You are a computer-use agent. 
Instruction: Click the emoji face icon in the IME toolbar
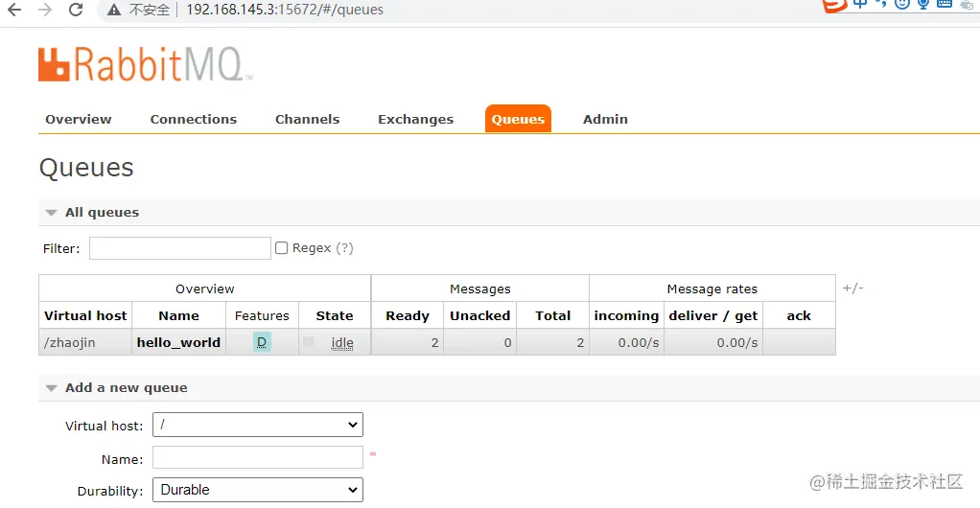[902, 5]
